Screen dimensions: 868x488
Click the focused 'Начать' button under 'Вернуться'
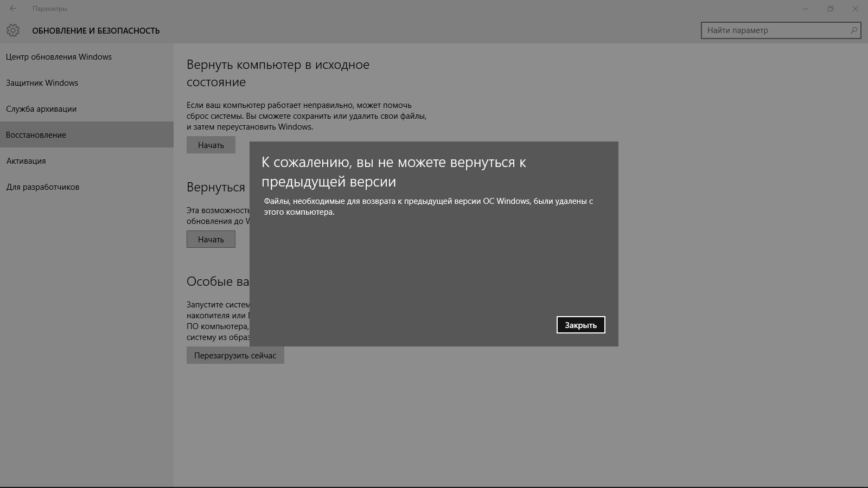pos(210,239)
